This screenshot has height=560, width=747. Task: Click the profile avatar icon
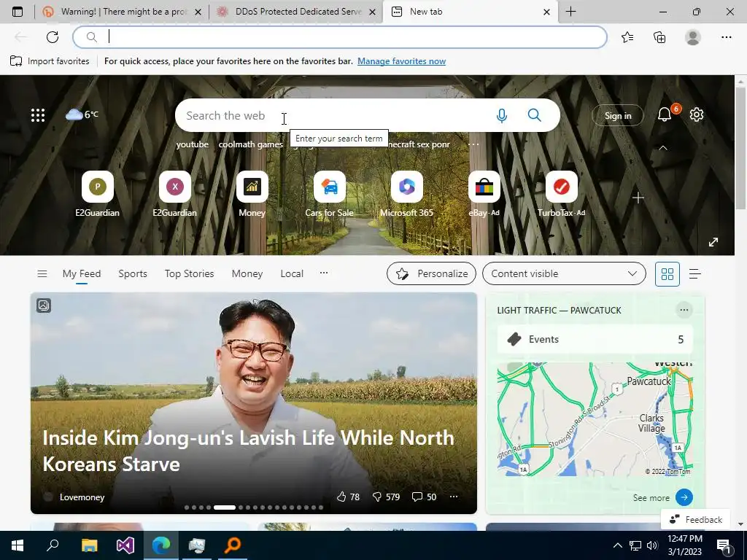pos(693,37)
